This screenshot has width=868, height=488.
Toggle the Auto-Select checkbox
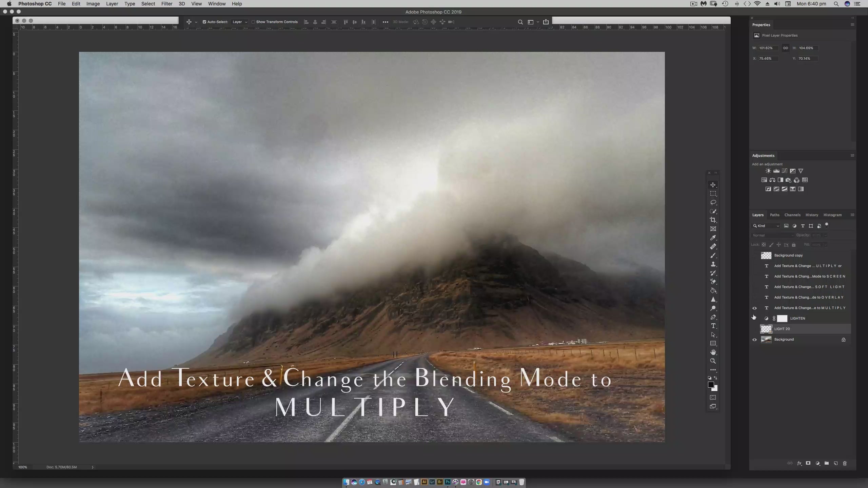(204, 22)
